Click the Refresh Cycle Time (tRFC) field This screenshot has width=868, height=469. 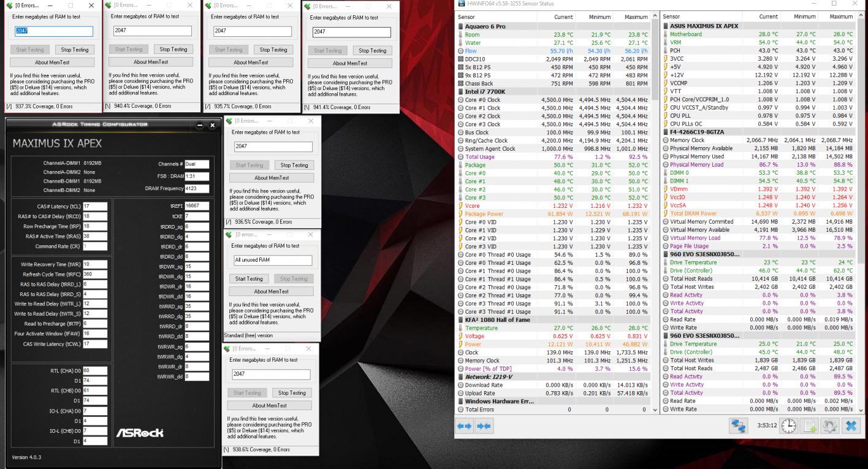click(x=95, y=274)
